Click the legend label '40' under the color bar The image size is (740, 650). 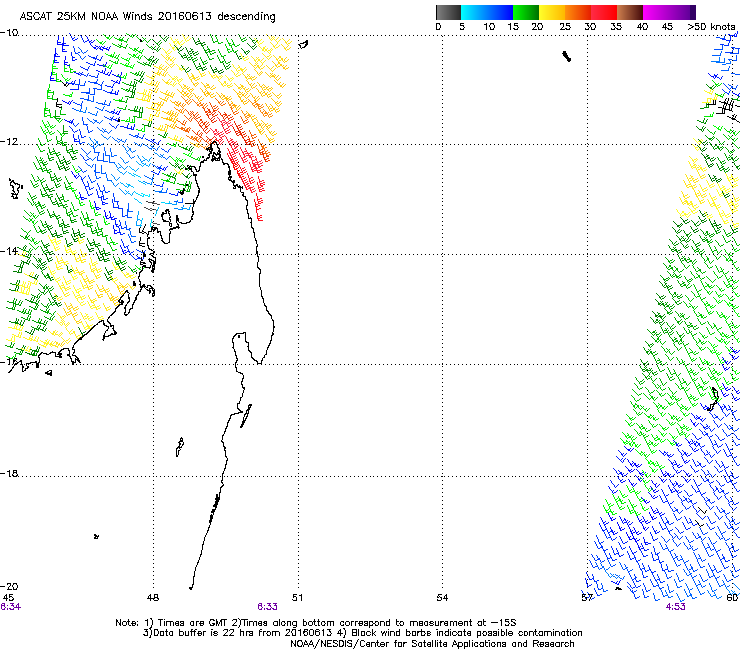click(642, 27)
